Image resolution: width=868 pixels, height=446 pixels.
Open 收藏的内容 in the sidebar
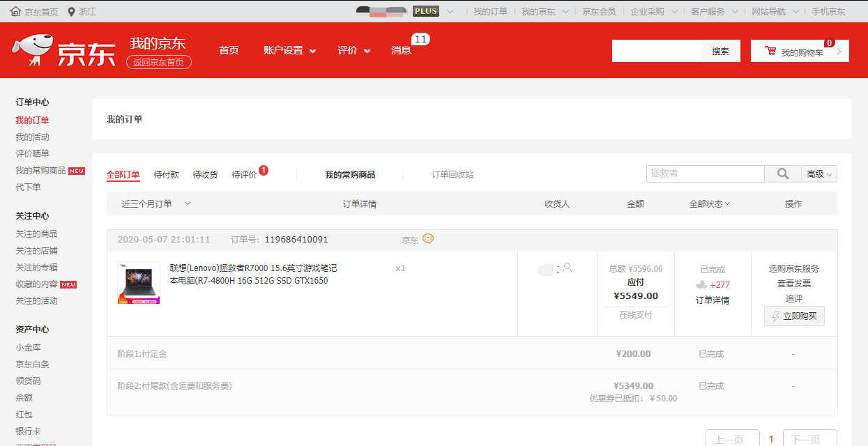(37, 284)
